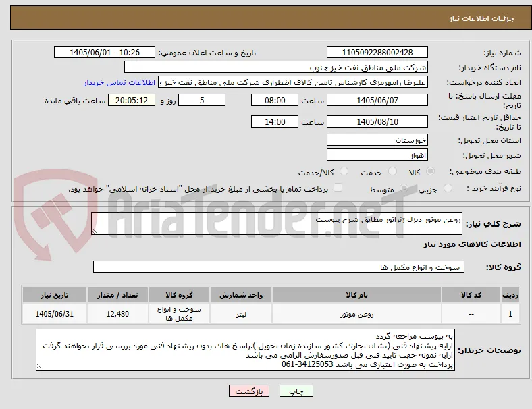Click the شرح کلی نیاز resize handle
The image size is (532, 409).
tap(95, 231)
